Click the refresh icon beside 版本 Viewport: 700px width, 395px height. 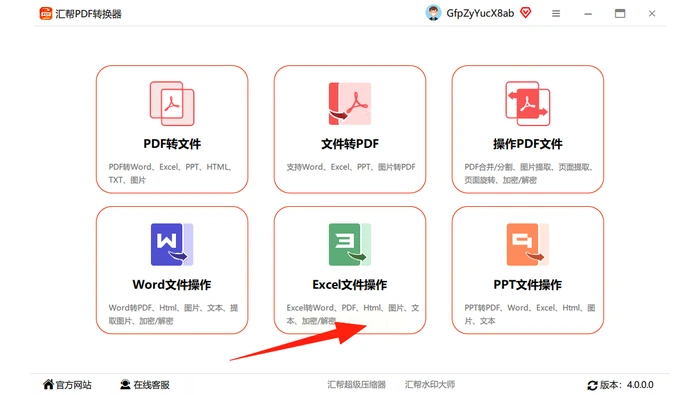(x=592, y=385)
